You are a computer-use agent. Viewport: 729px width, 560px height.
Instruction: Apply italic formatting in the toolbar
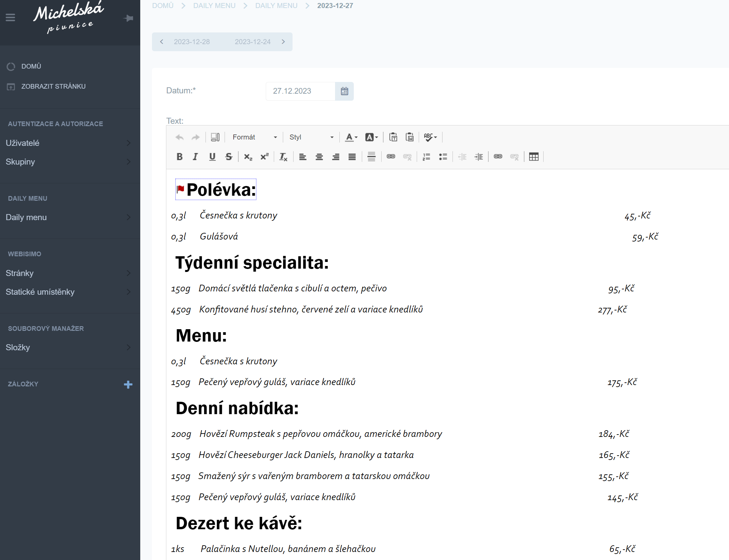[195, 157]
